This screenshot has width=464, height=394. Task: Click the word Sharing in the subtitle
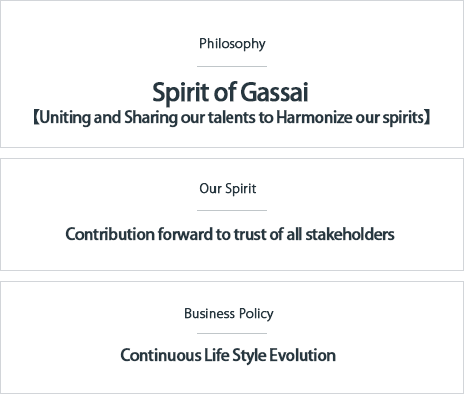pos(151,118)
